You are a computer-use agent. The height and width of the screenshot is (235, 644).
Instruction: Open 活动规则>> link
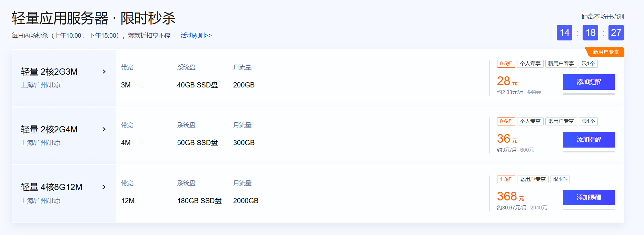tap(196, 35)
